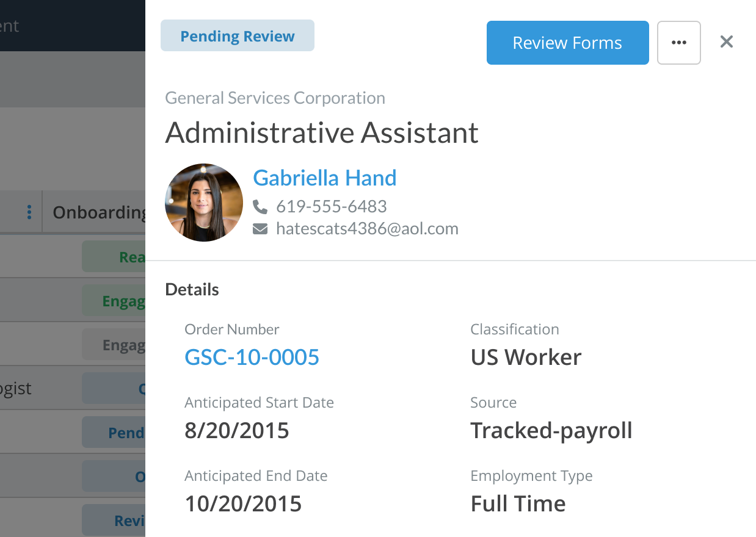Click the Pending Review status badge
756x537 pixels.
point(238,36)
